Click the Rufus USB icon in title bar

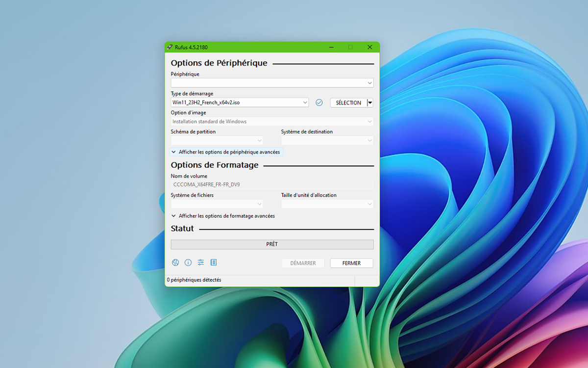click(x=170, y=47)
